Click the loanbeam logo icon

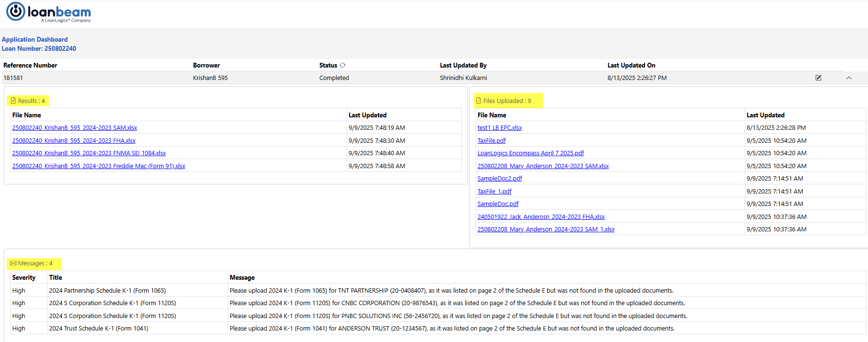(x=15, y=11)
